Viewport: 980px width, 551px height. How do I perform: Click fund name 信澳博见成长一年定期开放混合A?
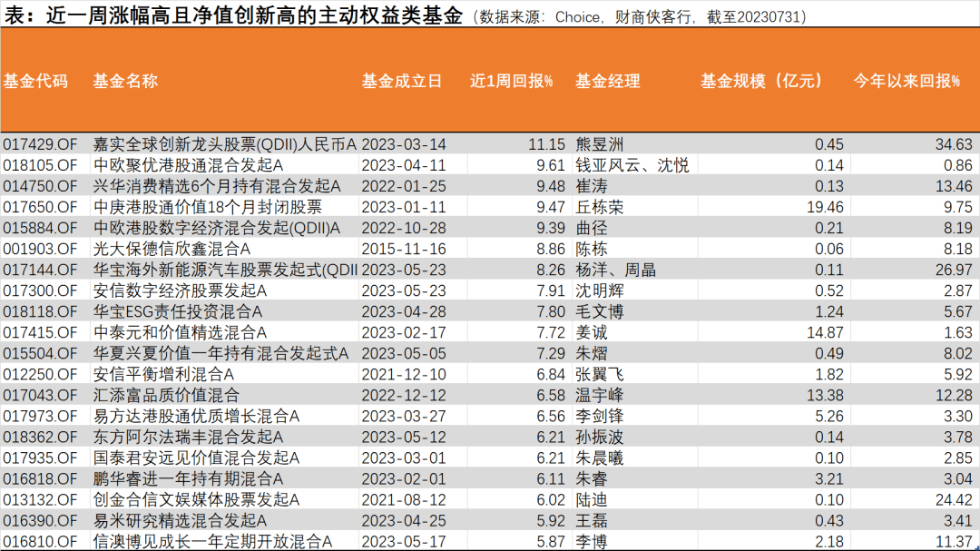pyautogui.click(x=213, y=541)
